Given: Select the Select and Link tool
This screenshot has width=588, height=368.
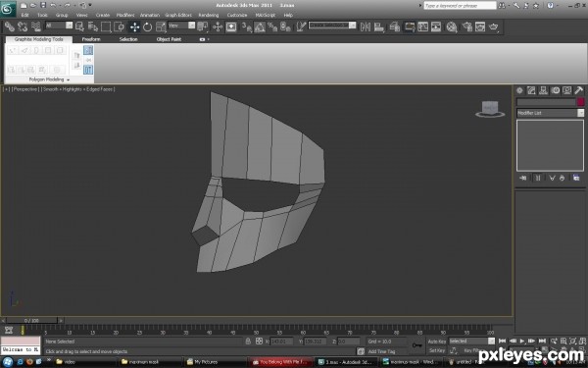Looking at the screenshot, I should click(x=10, y=26).
